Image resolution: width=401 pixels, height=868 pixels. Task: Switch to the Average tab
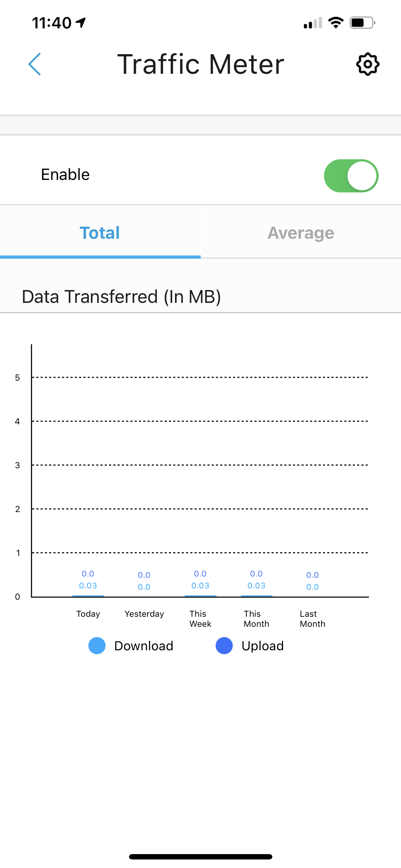[301, 233]
